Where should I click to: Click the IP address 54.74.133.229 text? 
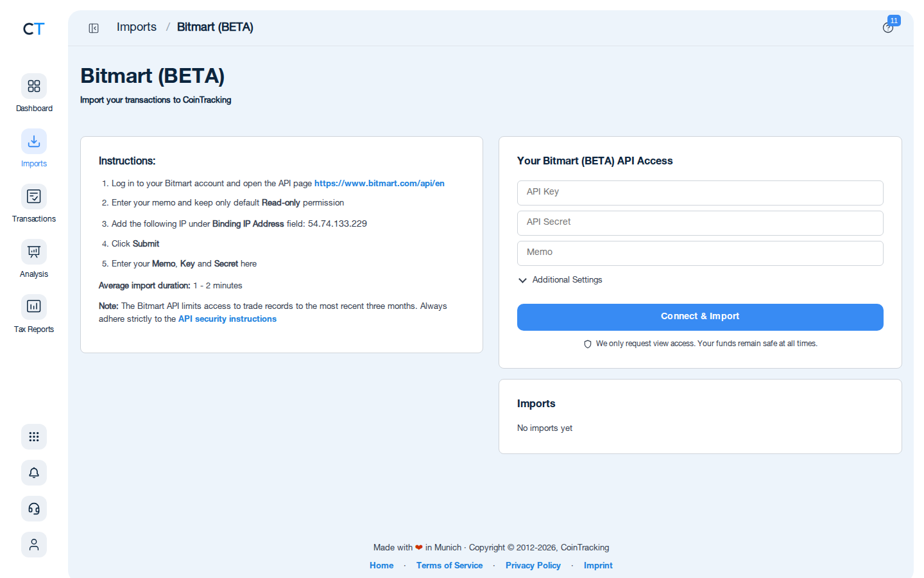tap(338, 223)
